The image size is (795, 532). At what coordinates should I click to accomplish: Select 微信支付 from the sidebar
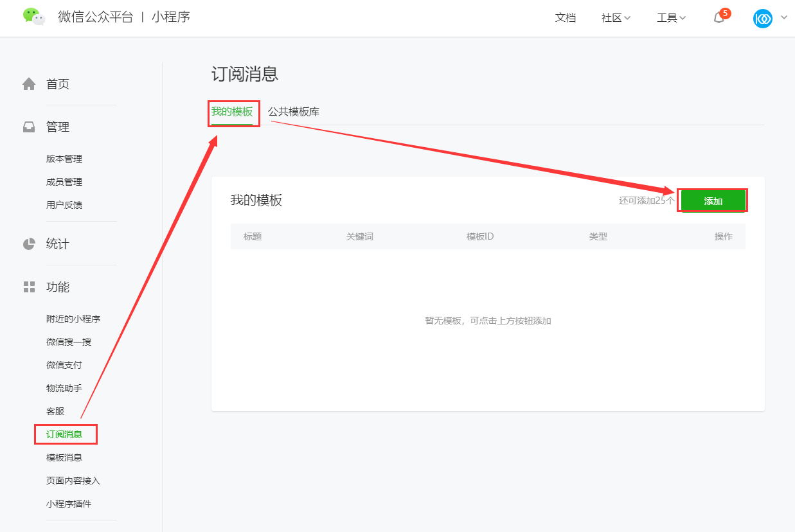[x=64, y=365]
